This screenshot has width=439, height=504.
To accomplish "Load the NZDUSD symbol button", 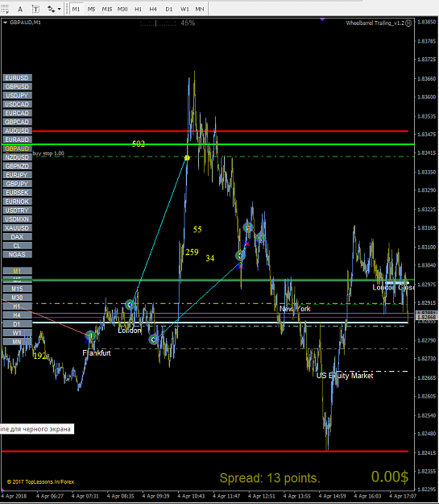I will coord(17,157).
